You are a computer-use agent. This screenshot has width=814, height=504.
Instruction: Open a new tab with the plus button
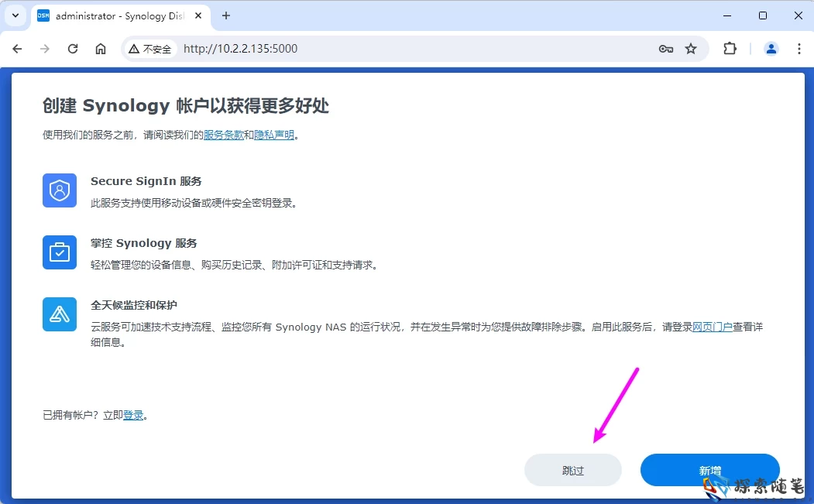(x=225, y=15)
